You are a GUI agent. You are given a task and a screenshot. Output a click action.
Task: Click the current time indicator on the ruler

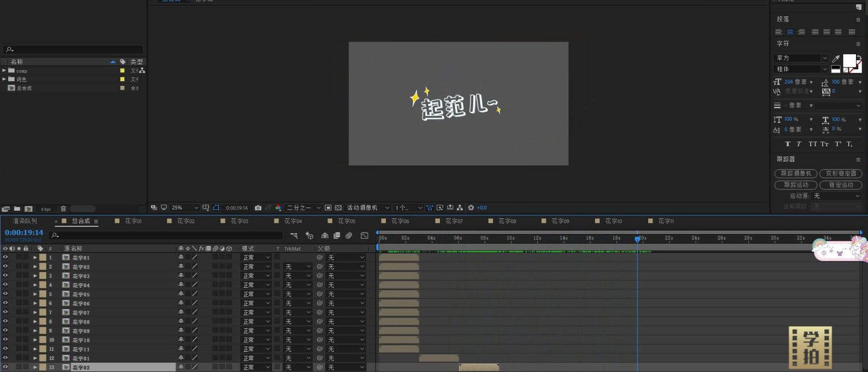click(x=637, y=239)
